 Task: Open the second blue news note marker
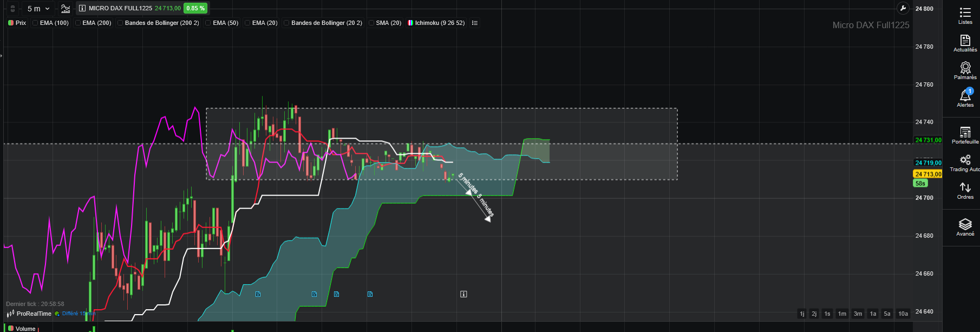(315, 294)
